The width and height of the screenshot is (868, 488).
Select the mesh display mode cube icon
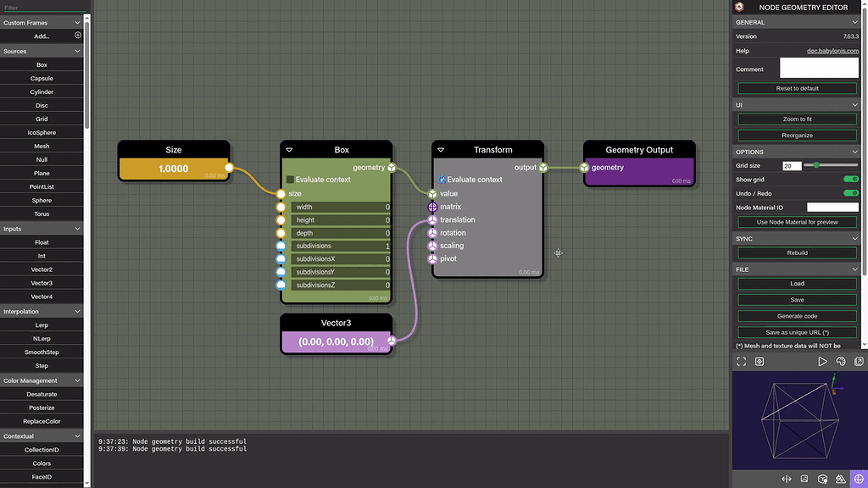pos(821,479)
